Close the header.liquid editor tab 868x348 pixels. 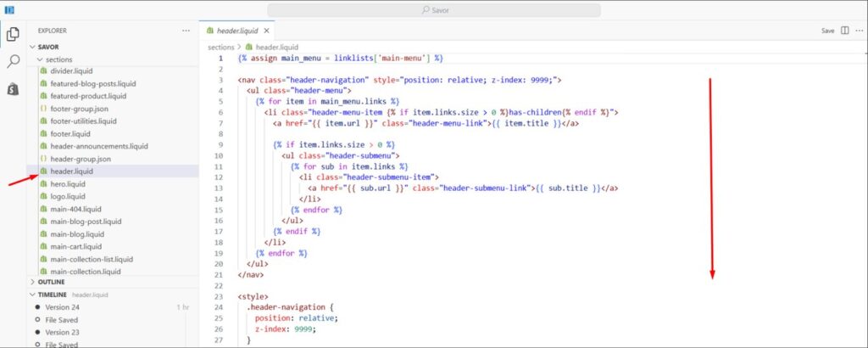267,31
